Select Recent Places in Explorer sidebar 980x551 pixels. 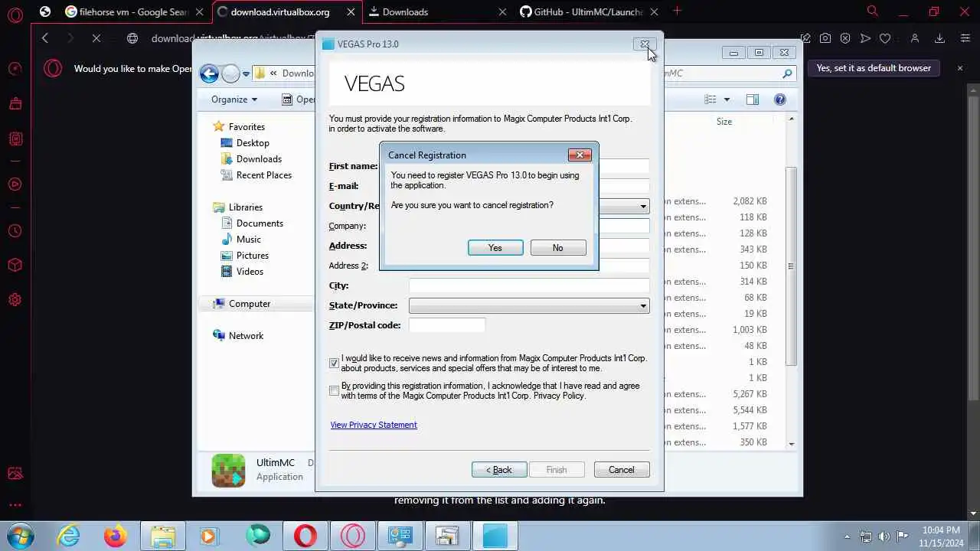pyautogui.click(x=264, y=175)
